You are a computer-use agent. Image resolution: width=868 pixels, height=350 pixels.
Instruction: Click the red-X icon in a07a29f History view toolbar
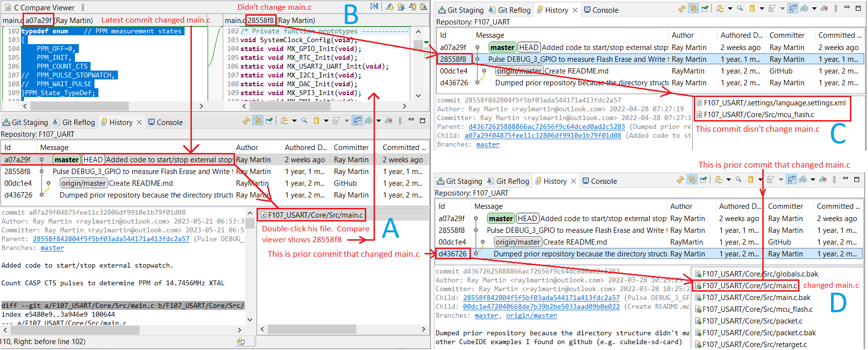pos(389,121)
